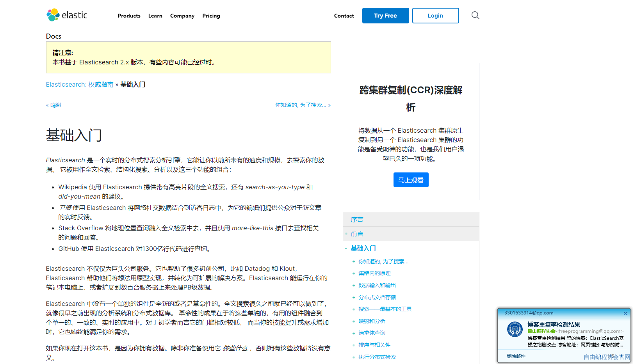
Task: Open the Company navigation menu
Action: coord(182,16)
